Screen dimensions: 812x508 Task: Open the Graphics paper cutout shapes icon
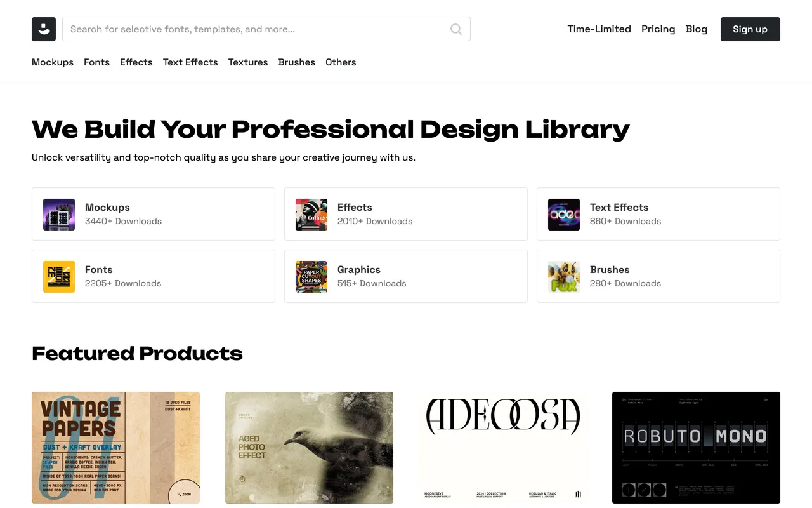tap(311, 277)
